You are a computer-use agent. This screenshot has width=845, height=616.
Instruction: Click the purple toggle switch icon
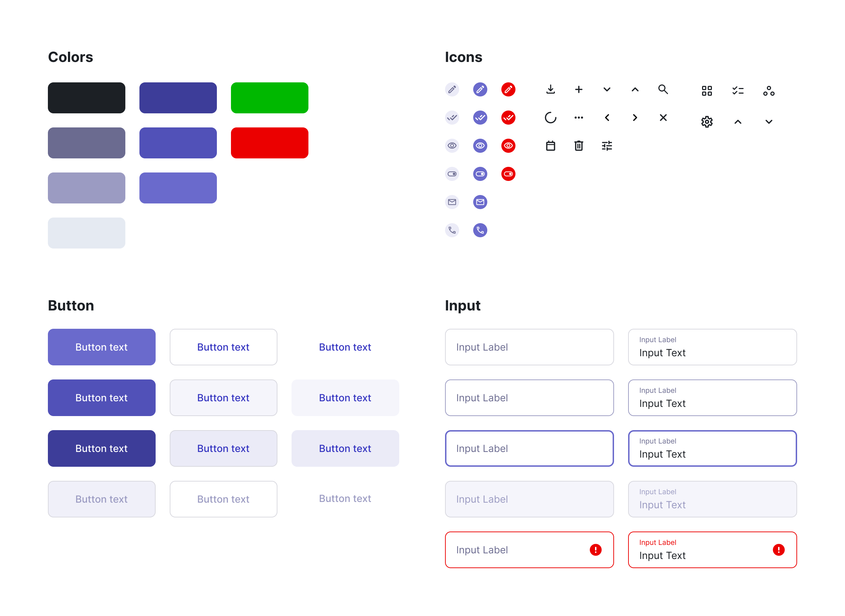click(480, 174)
